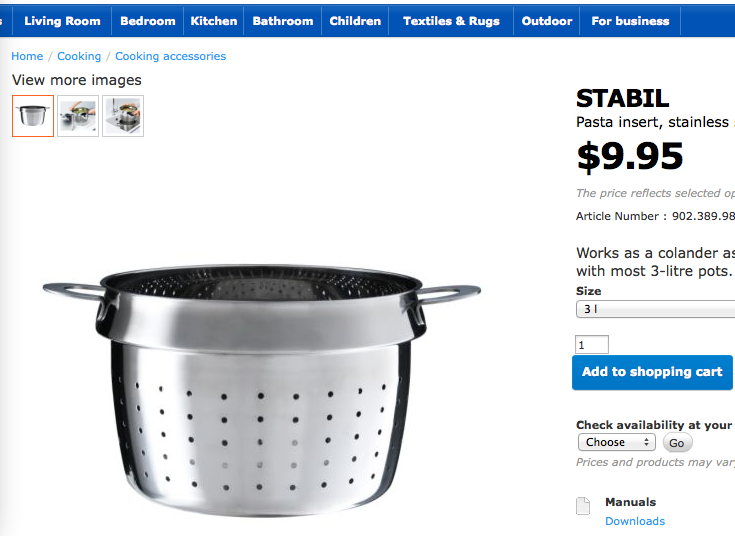Screen dimensions: 735x536
Task: Open the Kitchen navigation tab
Action: point(214,21)
